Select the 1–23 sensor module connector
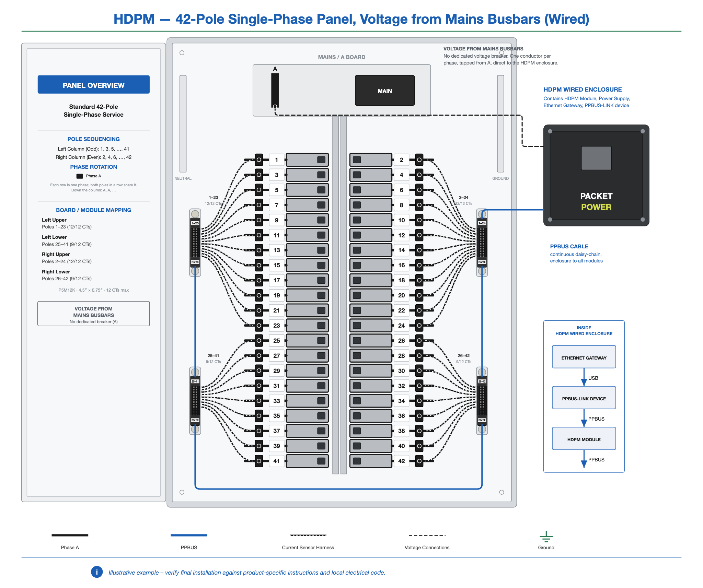Viewport: 703px width, 588px height. [195, 243]
